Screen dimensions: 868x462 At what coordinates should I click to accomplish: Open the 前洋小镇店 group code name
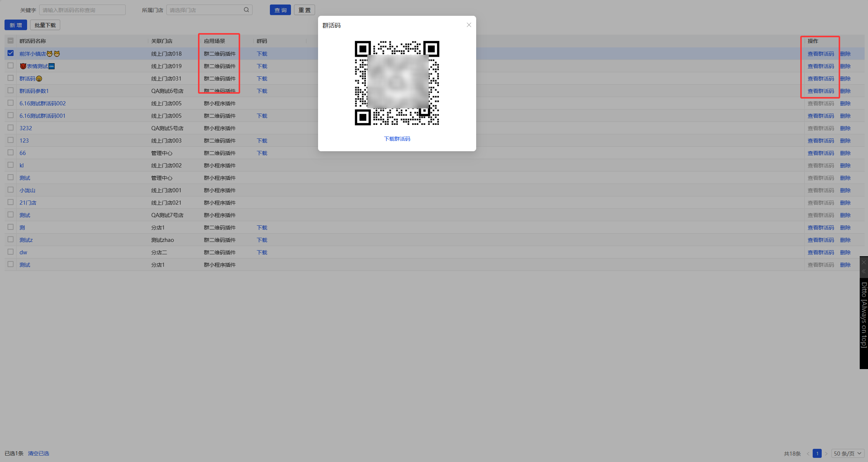click(40, 54)
